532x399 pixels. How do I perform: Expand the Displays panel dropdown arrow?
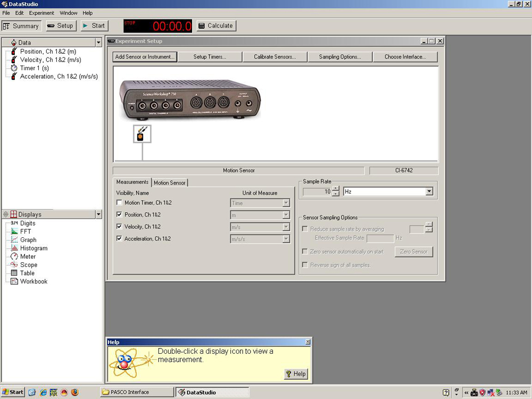pos(98,214)
